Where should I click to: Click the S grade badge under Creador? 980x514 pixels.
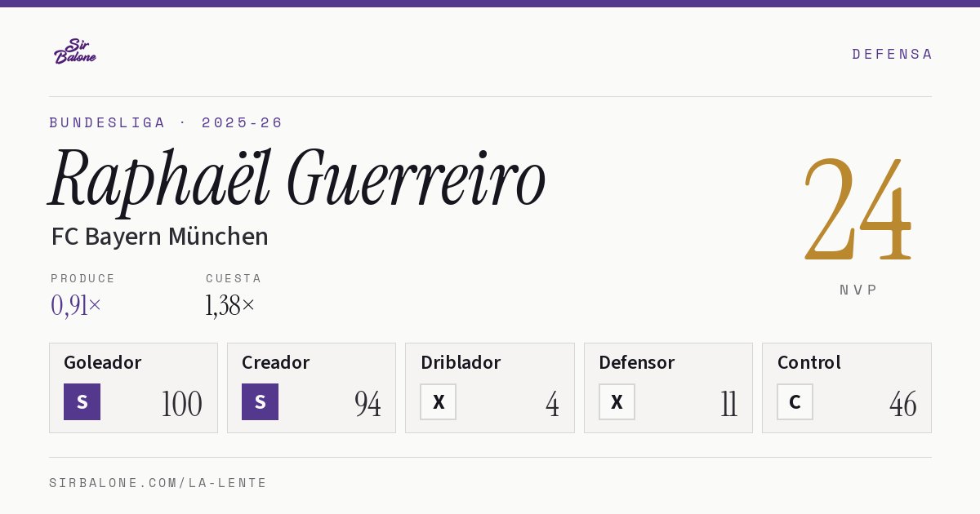(260, 402)
